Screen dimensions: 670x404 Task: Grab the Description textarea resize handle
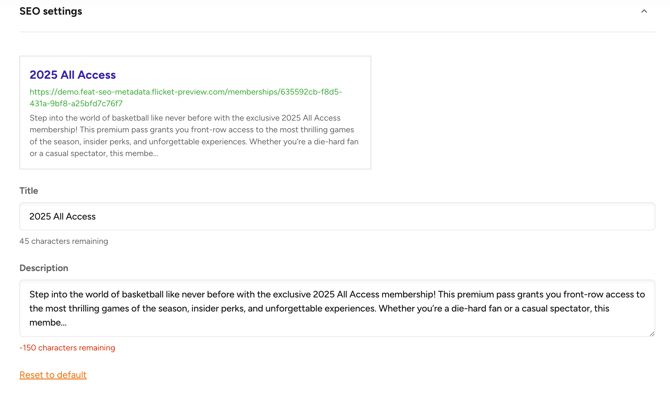[652, 333]
